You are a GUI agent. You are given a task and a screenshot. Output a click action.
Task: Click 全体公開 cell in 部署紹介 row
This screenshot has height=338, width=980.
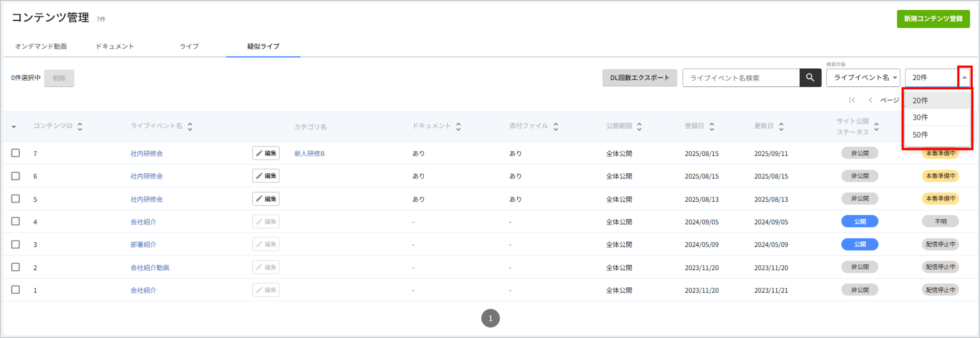tap(619, 244)
